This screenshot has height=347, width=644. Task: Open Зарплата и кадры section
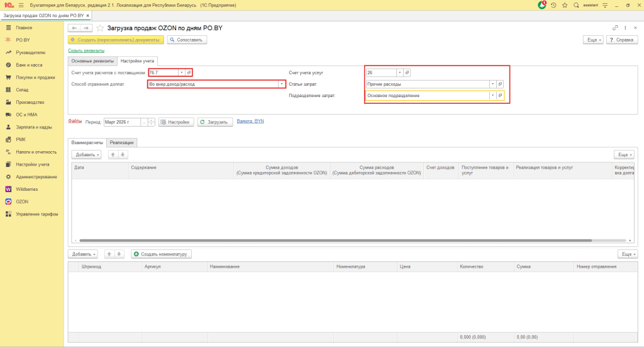(x=34, y=127)
